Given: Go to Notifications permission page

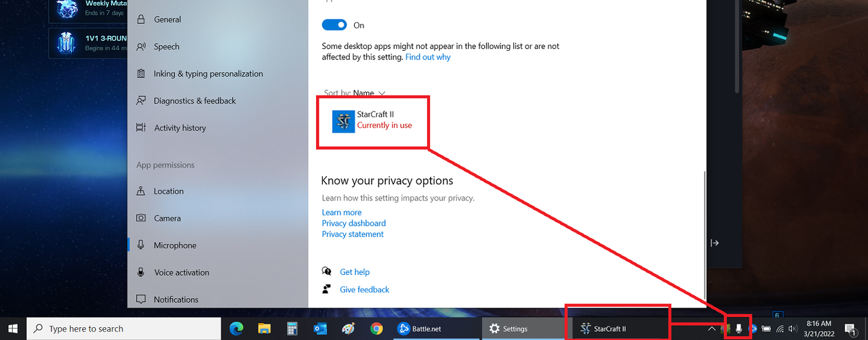Looking at the screenshot, I should tap(176, 299).
